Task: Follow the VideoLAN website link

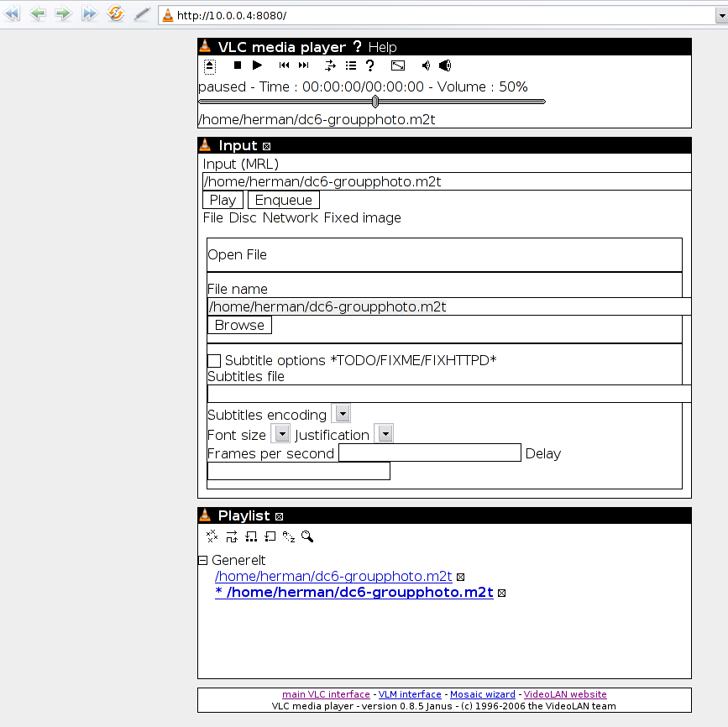Action: (565, 694)
